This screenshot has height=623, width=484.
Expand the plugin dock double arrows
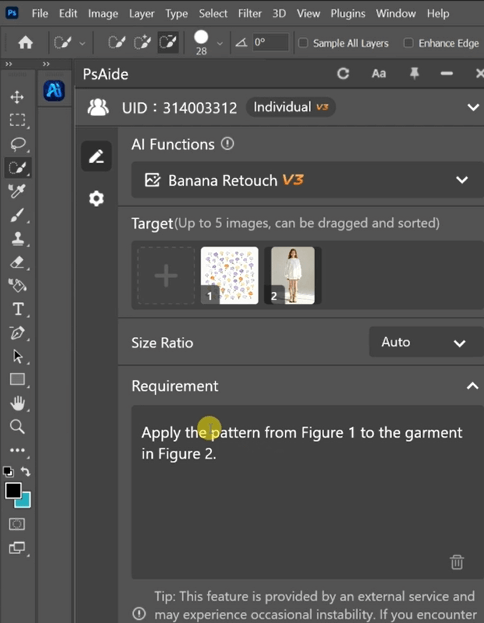(x=46, y=64)
